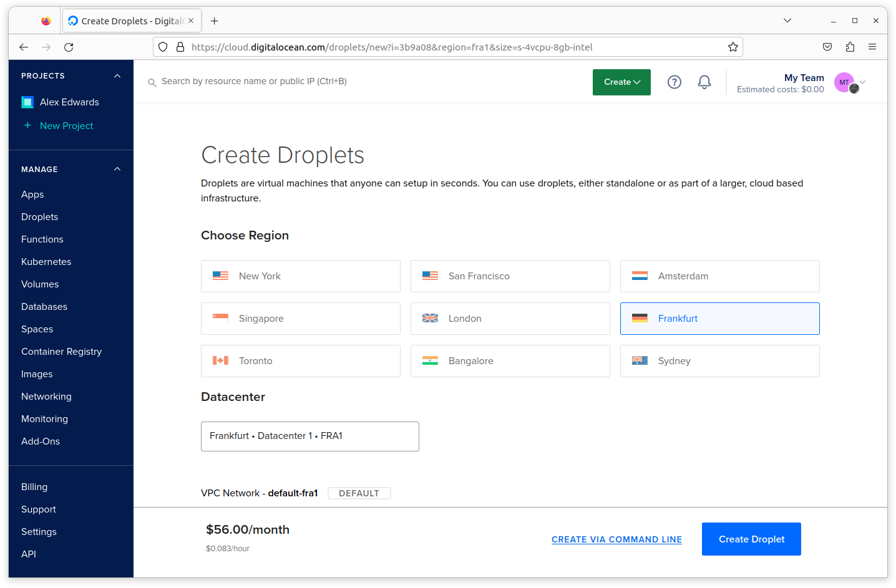This screenshot has height=588, width=896.
Task: Choose the Singapore region option
Action: (x=300, y=319)
